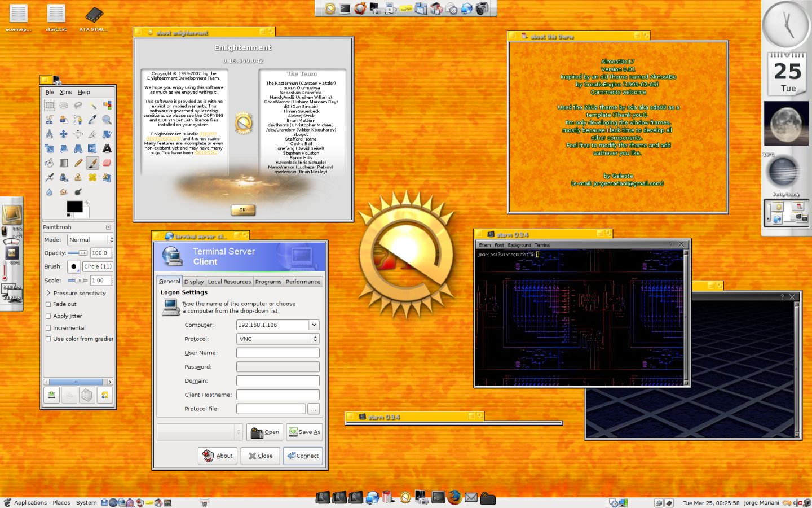Launch Firefox from the bottom dock

[454, 497]
